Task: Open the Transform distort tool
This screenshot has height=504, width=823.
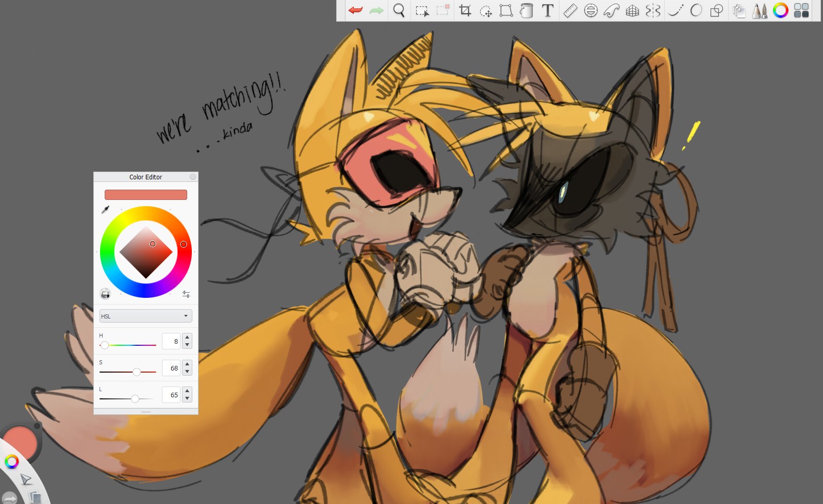Action: (x=506, y=10)
